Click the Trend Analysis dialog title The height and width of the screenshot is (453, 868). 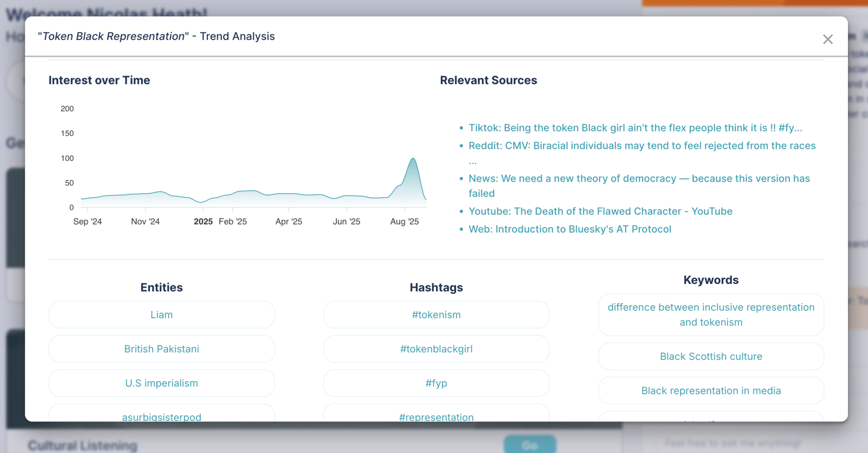click(156, 36)
